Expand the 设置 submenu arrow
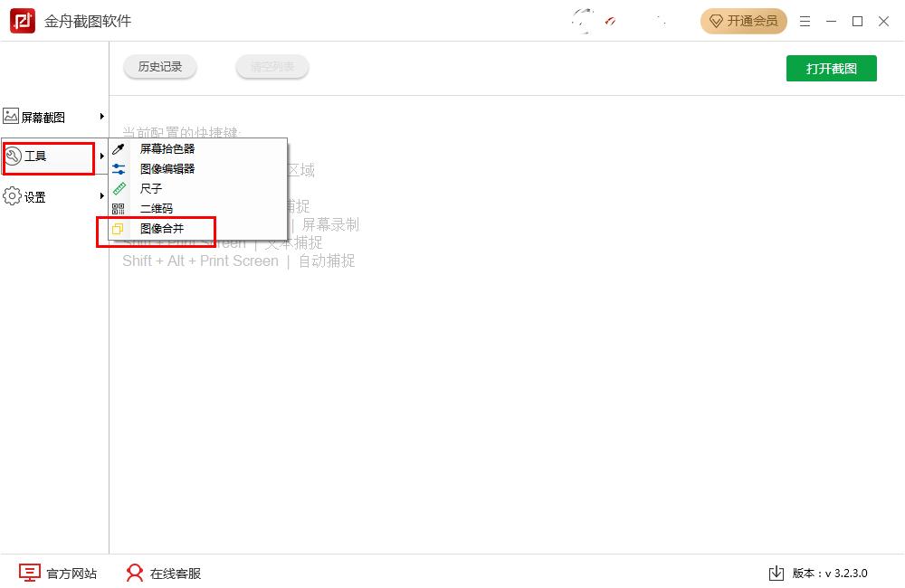Viewport: 905px width, 588px height. point(102,196)
